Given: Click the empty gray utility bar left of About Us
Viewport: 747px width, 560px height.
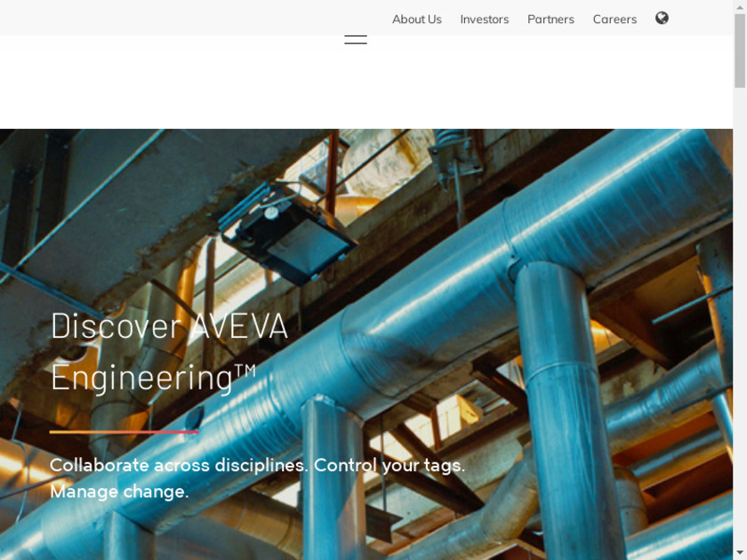Looking at the screenshot, I should click(190, 18).
